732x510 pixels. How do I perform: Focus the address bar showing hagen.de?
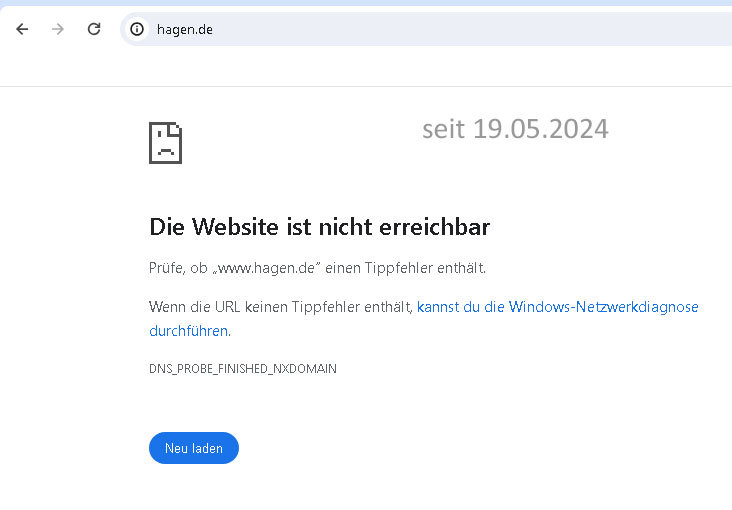(x=400, y=29)
